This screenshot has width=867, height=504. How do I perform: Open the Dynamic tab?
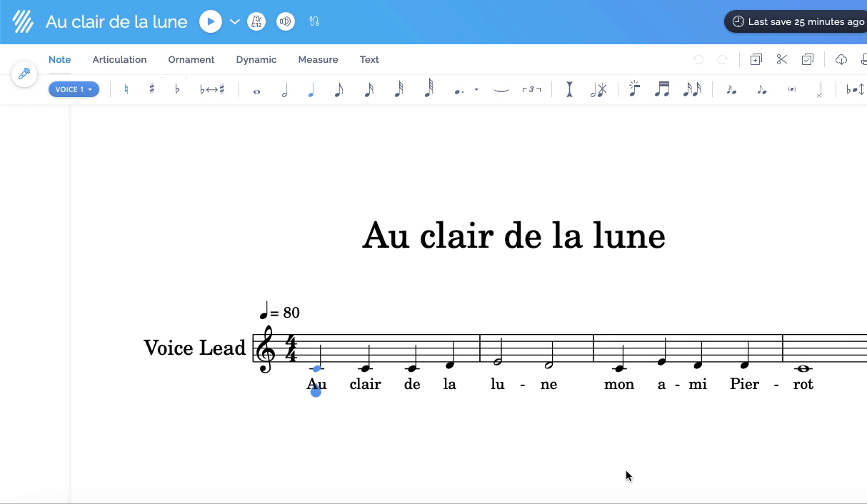click(256, 60)
